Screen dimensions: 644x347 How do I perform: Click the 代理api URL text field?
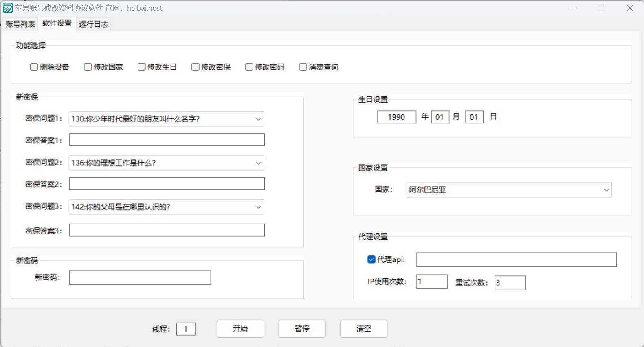516,260
